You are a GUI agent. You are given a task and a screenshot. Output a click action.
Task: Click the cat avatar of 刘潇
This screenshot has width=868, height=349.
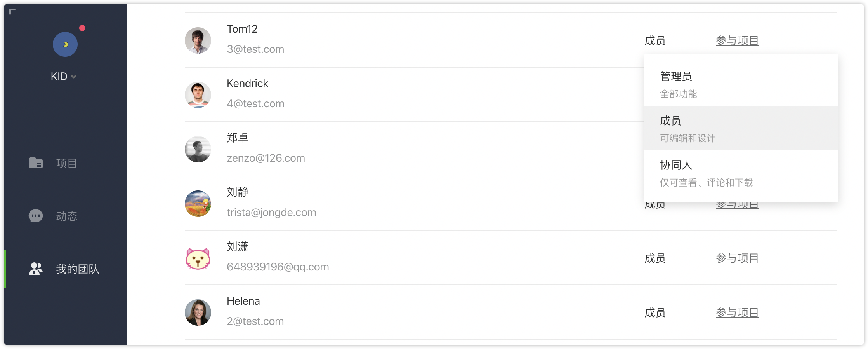coord(198,258)
